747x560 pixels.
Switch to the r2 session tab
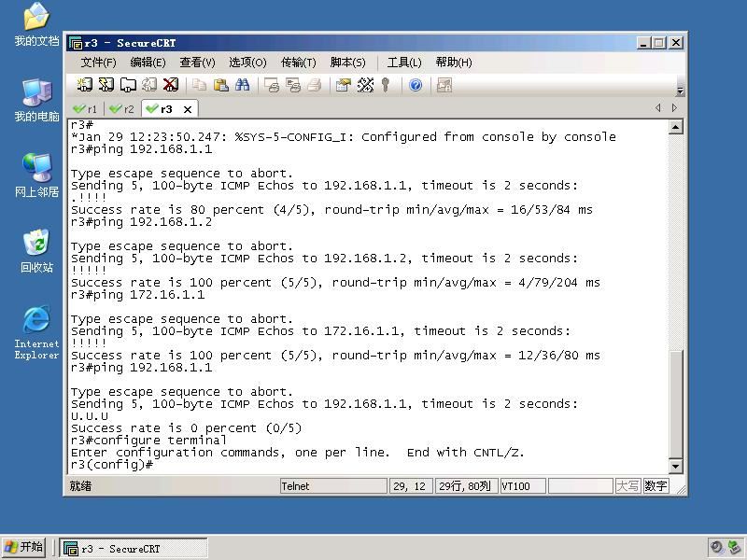pos(121,109)
